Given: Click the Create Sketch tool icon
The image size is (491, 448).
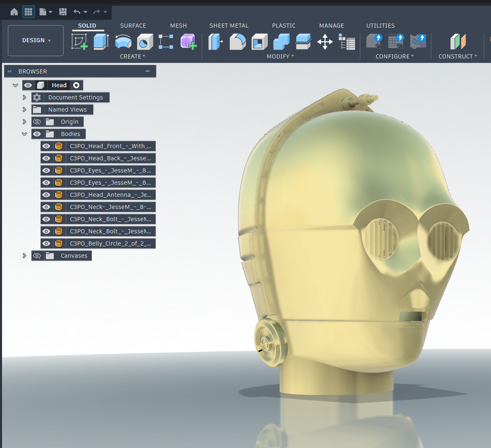Looking at the screenshot, I should coord(80,41).
